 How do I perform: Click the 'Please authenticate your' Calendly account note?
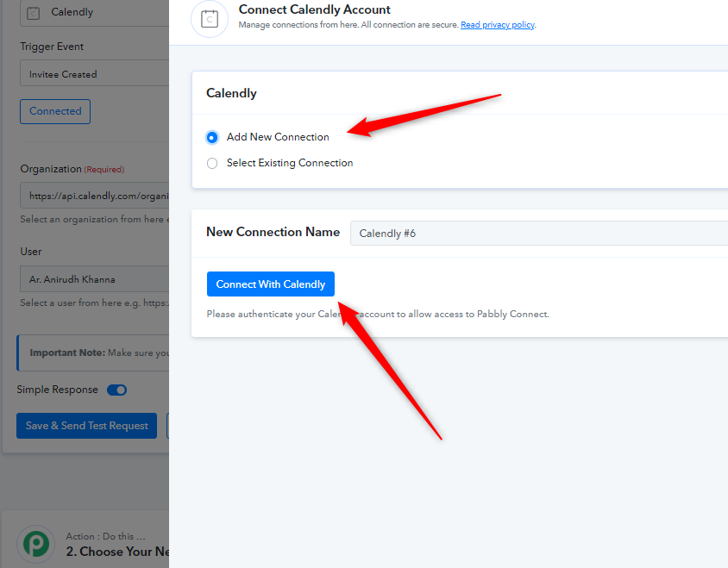point(378,314)
